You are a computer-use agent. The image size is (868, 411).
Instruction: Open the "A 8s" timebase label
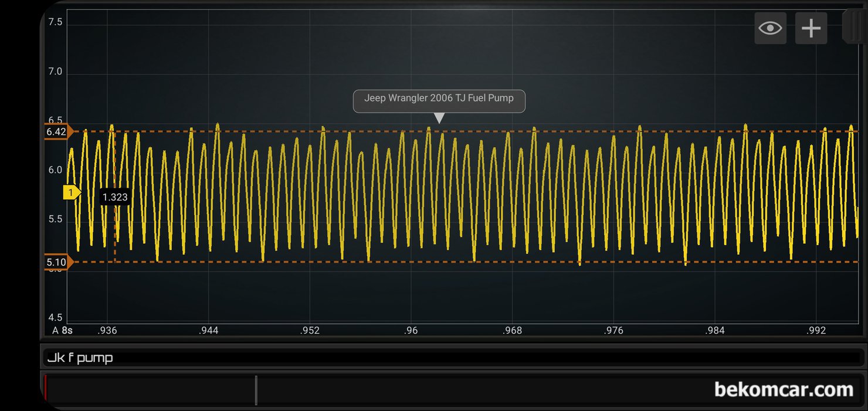(x=62, y=331)
